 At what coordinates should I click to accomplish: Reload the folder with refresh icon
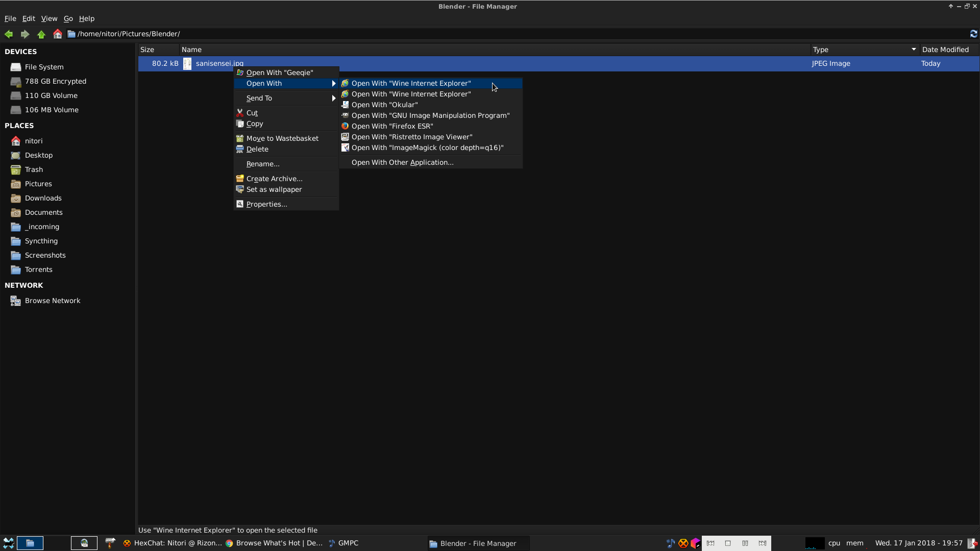tap(973, 34)
